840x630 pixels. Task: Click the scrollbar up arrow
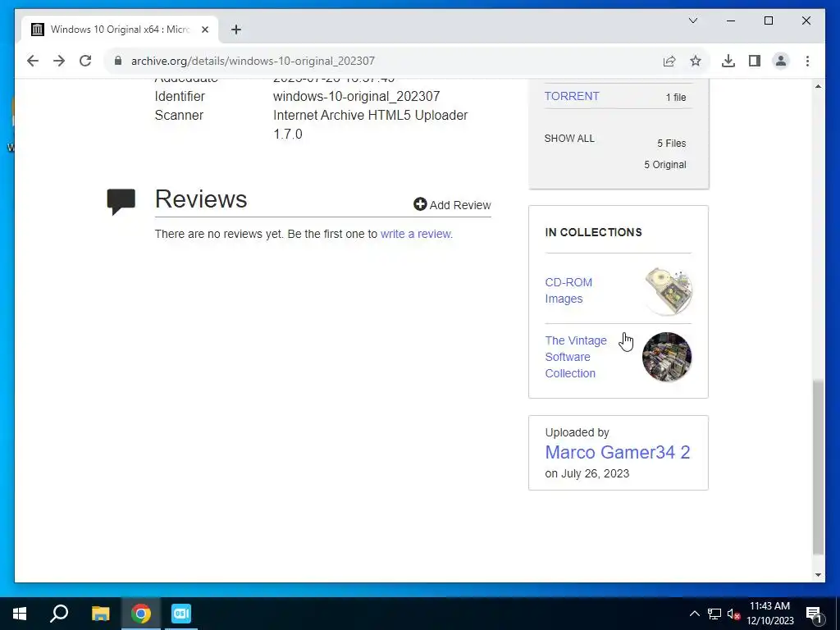pos(818,86)
